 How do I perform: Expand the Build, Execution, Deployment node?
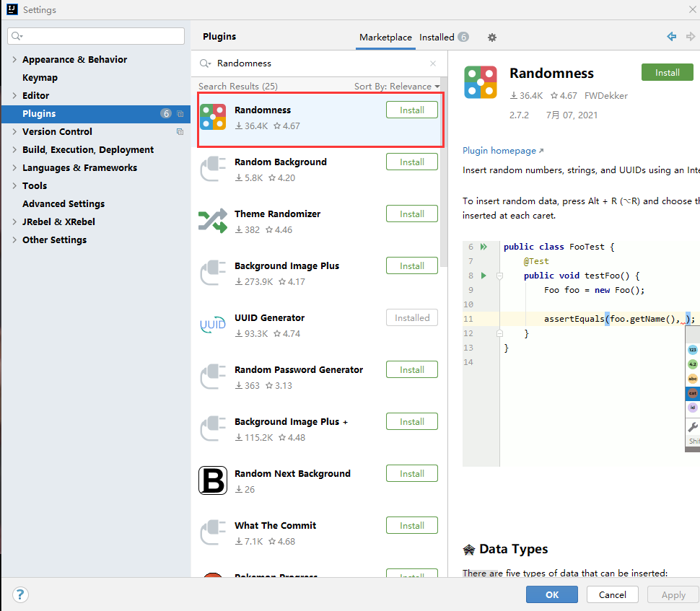(x=14, y=149)
